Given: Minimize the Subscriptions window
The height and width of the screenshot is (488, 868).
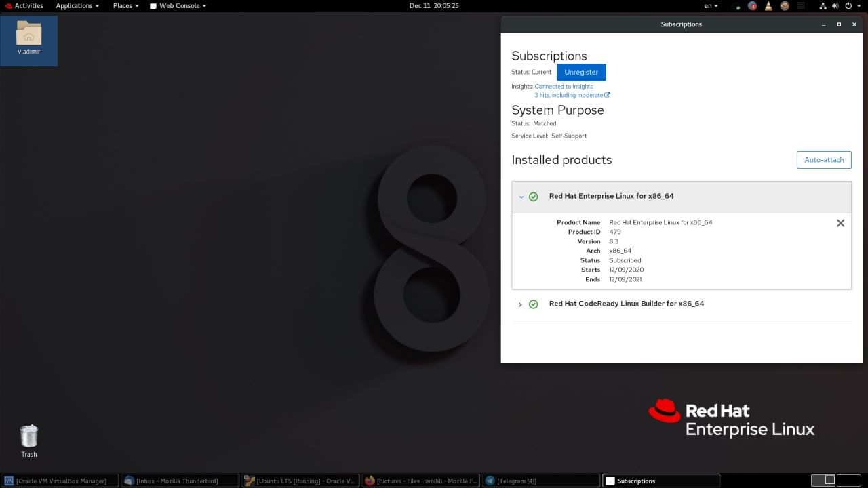Looking at the screenshot, I should click(x=823, y=24).
